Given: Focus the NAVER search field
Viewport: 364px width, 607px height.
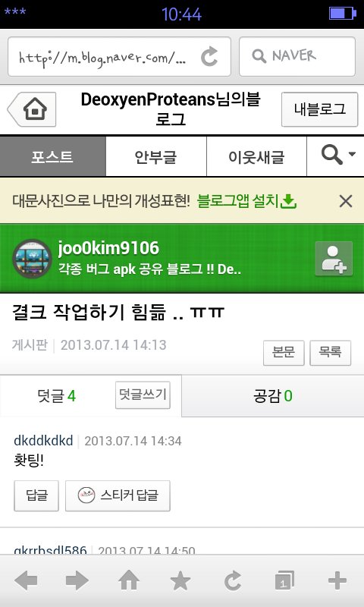Looking at the screenshot, I should [297, 56].
